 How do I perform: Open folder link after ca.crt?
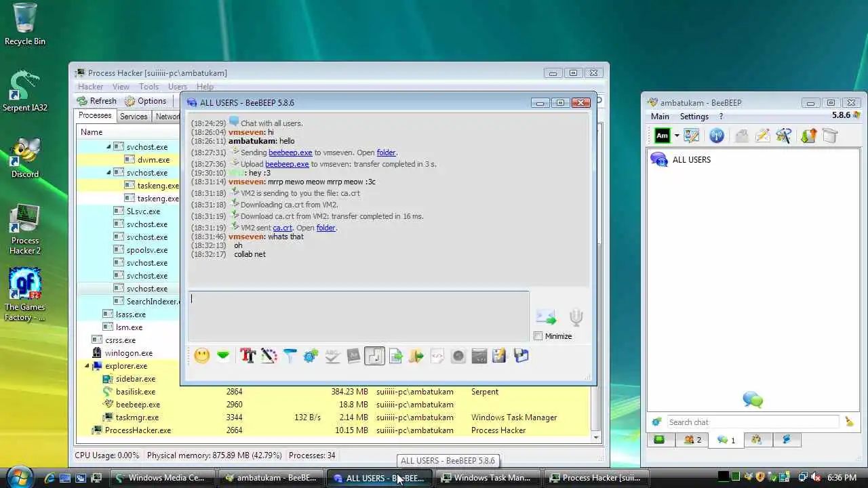pyautogui.click(x=326, y=228)
